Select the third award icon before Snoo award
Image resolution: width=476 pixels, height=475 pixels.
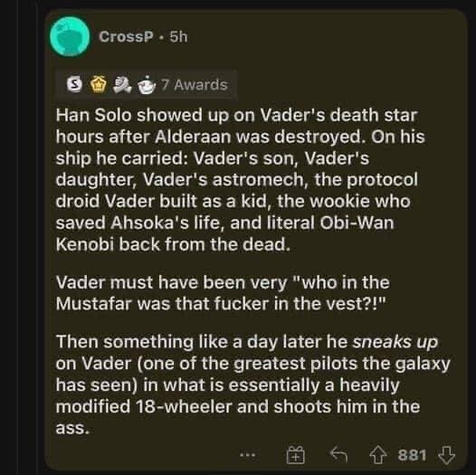click(x=122, y=85)
